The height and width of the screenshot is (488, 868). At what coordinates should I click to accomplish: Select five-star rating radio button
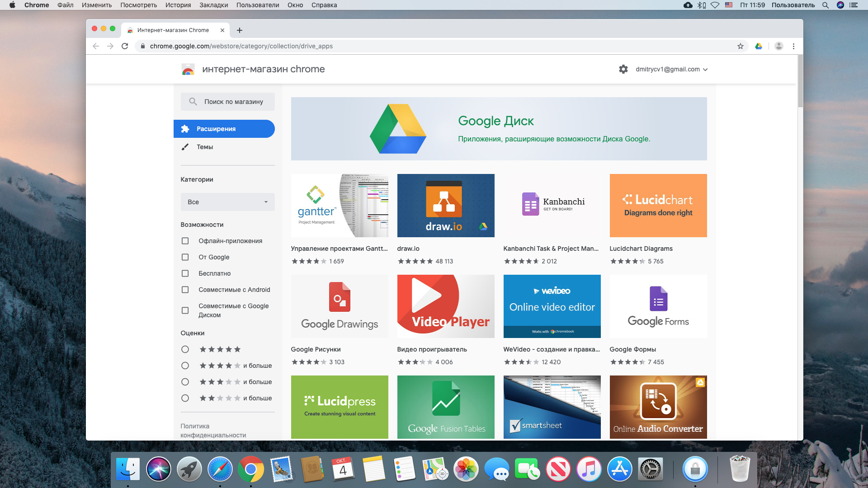point(185,349)
